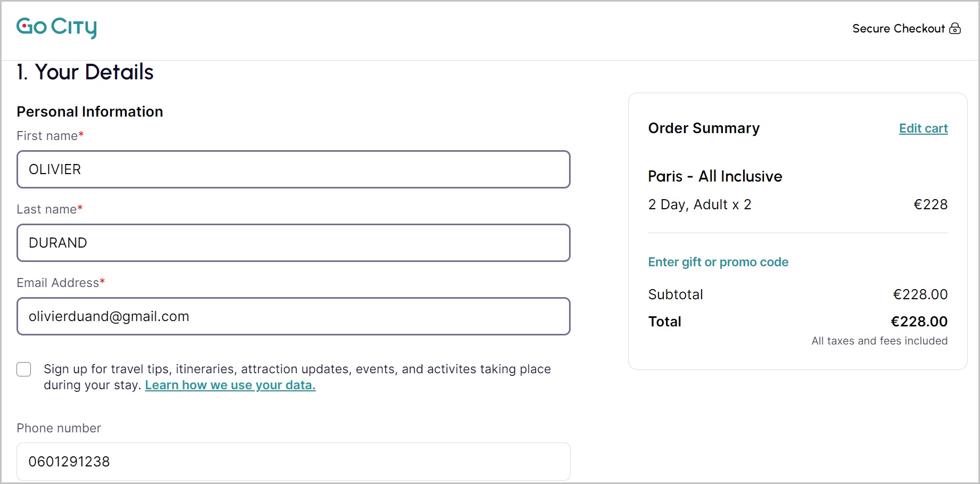Click the "2 Day, Adult x 2" line item
980x484 pixels.
699,204
